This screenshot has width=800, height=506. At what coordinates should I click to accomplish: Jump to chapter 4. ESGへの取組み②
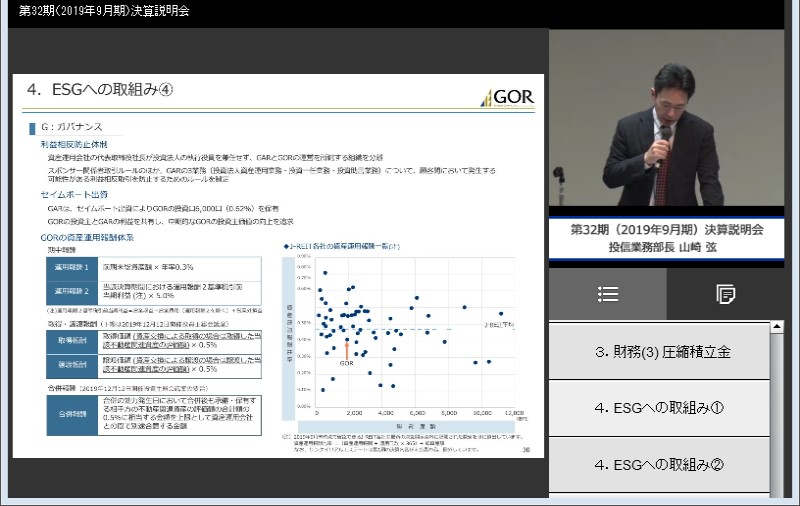pos(659,465)
